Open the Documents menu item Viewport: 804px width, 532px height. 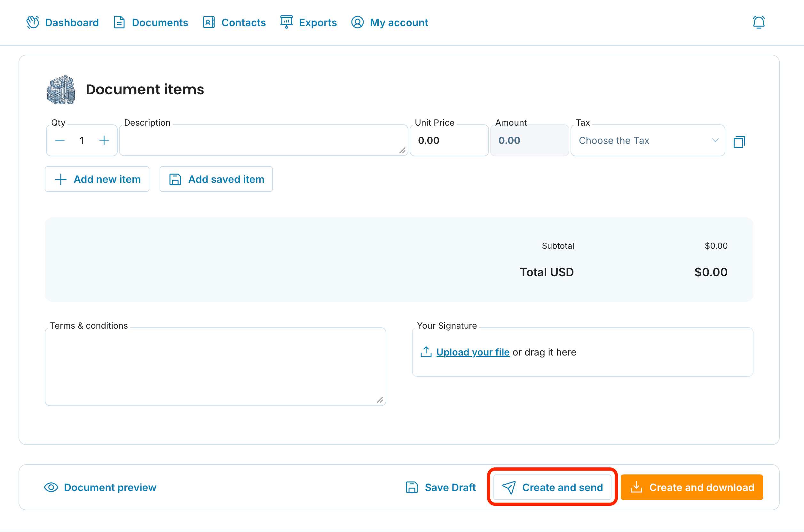(x=151, y=22)
